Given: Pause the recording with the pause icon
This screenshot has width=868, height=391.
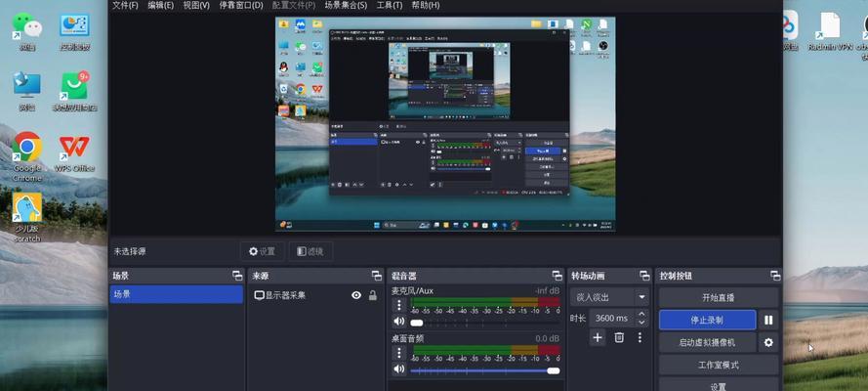Looking at the screenshot, I should tap(768, 320).
